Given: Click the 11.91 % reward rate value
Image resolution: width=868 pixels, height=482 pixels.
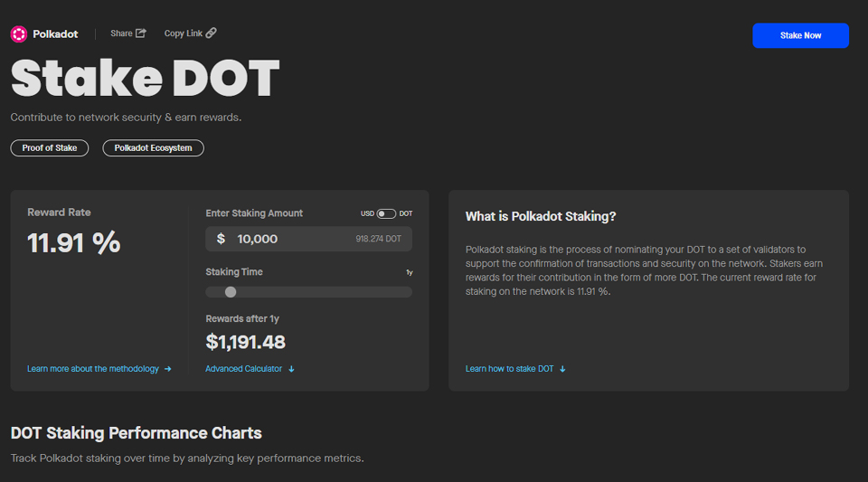Looking at the screenshot, I should pos(73,243).
